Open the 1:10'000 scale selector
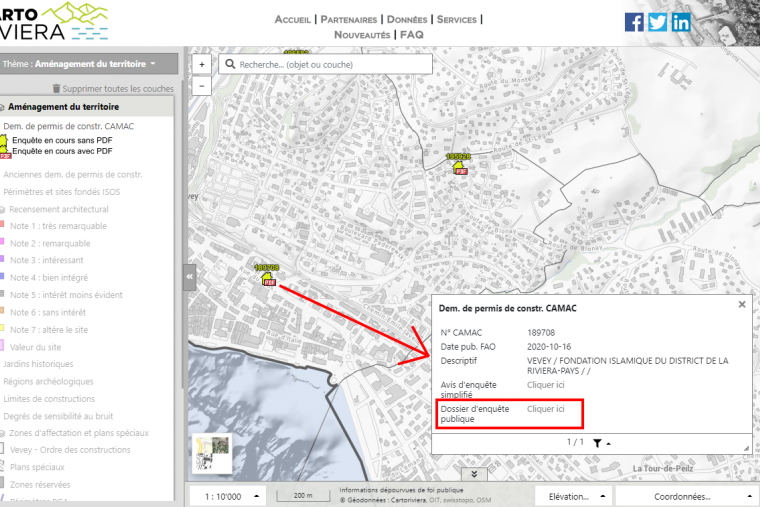This screenshot has height=507, width=760. point(228,495)
